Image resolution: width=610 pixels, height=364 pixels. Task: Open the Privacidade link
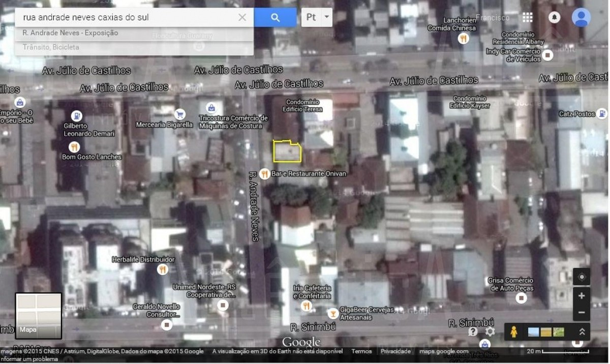click(395, 351)
